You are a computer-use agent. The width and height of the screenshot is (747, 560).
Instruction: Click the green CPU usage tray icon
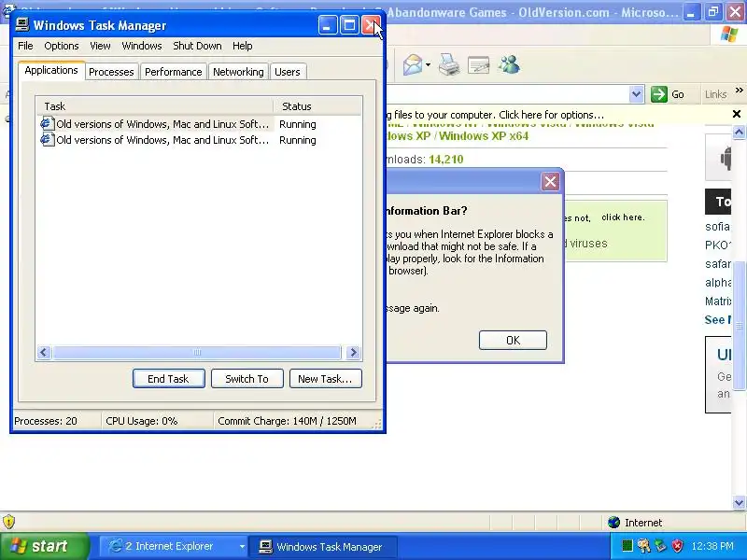627,546
